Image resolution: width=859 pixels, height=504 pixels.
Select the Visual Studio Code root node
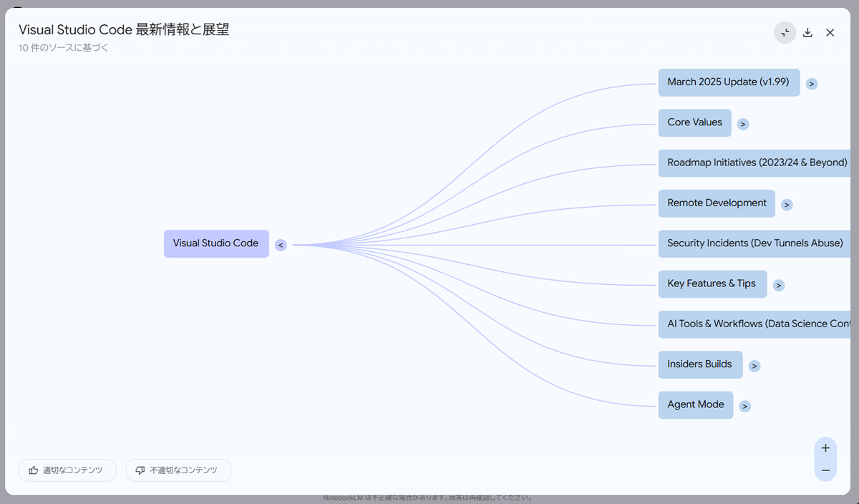(x=215, y=243)
